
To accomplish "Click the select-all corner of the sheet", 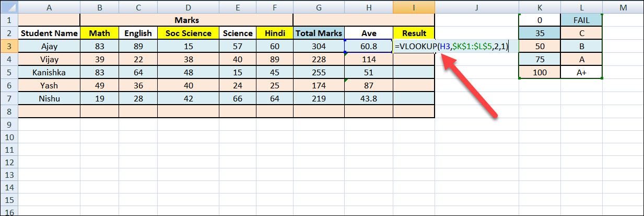I will tap(9, 7).
